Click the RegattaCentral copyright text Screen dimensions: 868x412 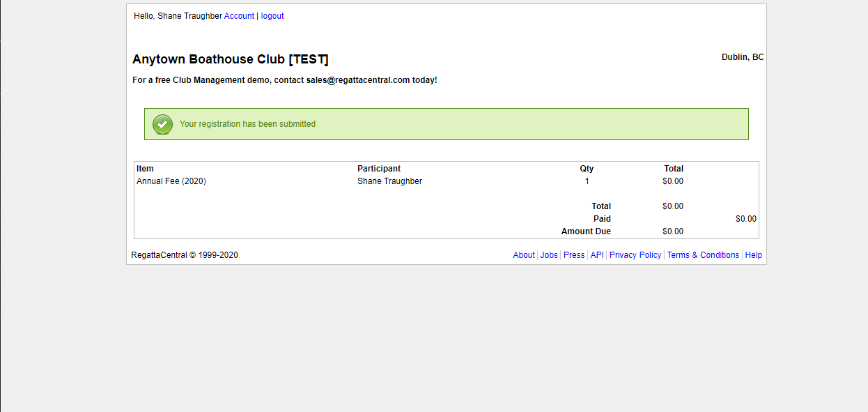point(185,255)
